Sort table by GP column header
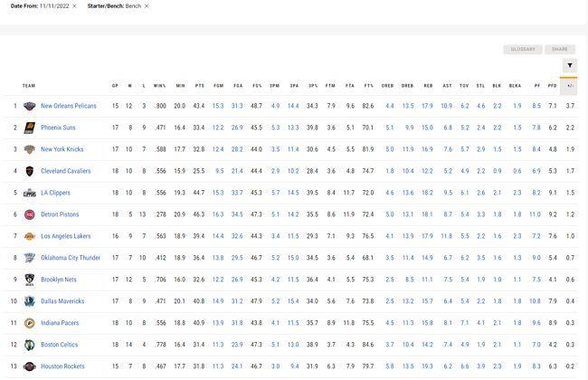 (x=115, y=86)
